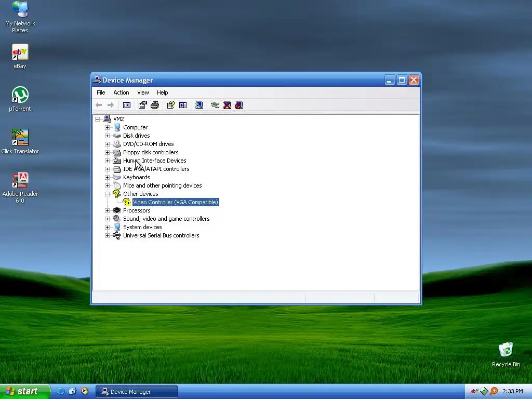Click the Other devices question mark icon
The width and height of the screenshot is (532, 399).
[117, 194]
